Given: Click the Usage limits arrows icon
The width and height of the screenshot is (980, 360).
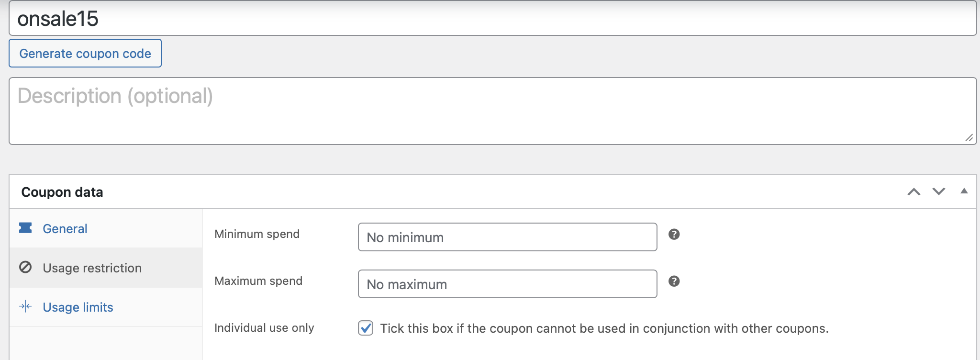Looking at the screenshot, I should pos(25,306).
